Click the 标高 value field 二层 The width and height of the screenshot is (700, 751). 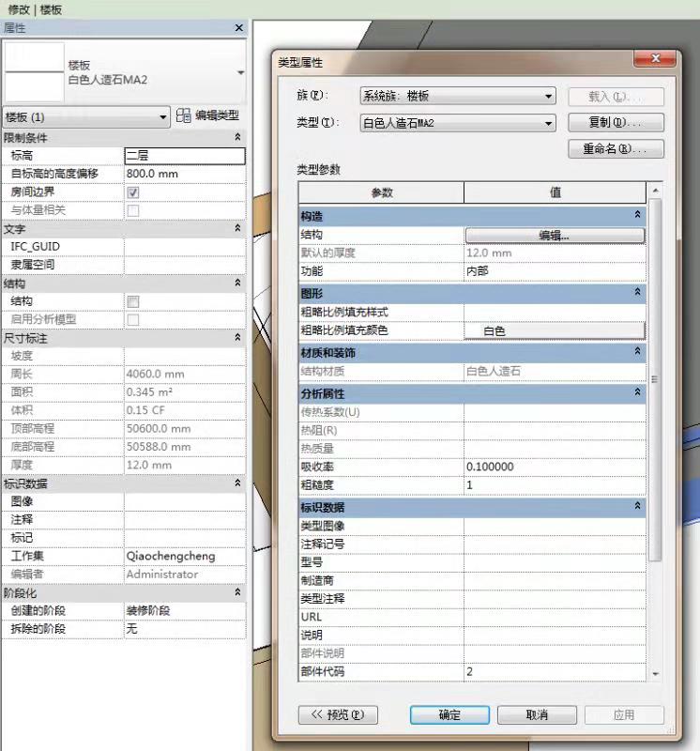point(185,156)
